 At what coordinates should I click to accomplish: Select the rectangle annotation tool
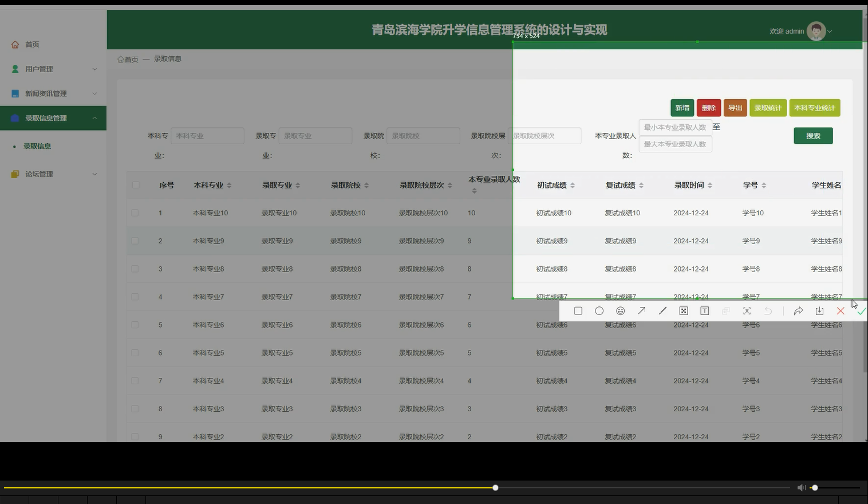click(578, 310)
